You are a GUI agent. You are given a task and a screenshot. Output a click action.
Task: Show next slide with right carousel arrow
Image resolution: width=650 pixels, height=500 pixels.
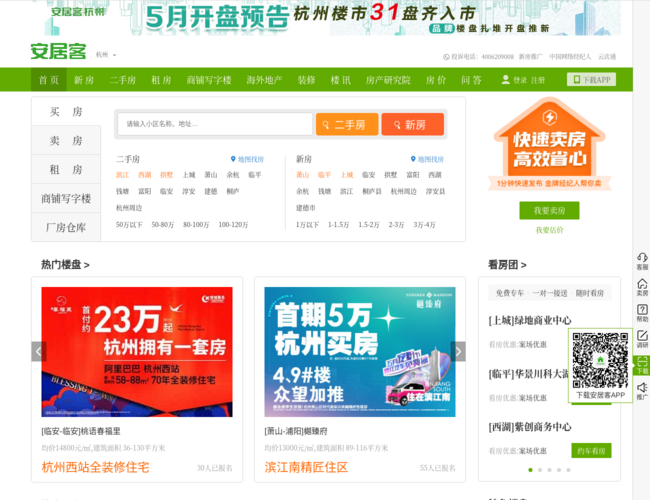click(x=458, y=351)
